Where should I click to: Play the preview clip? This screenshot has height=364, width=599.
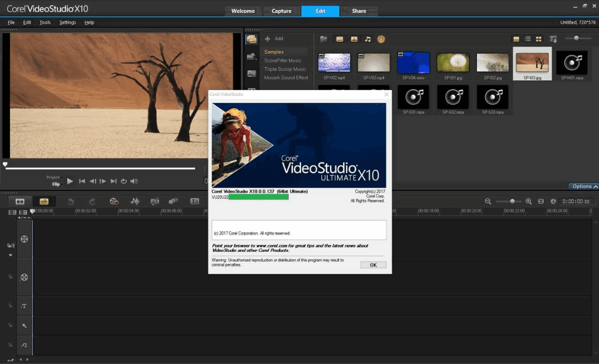[70, 181]
